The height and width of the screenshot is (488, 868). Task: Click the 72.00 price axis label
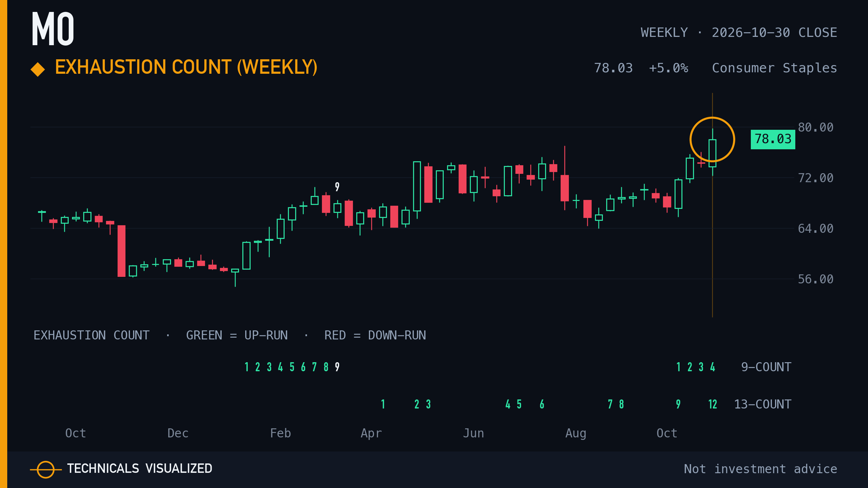pyautogui.click(x=816, y=178)
